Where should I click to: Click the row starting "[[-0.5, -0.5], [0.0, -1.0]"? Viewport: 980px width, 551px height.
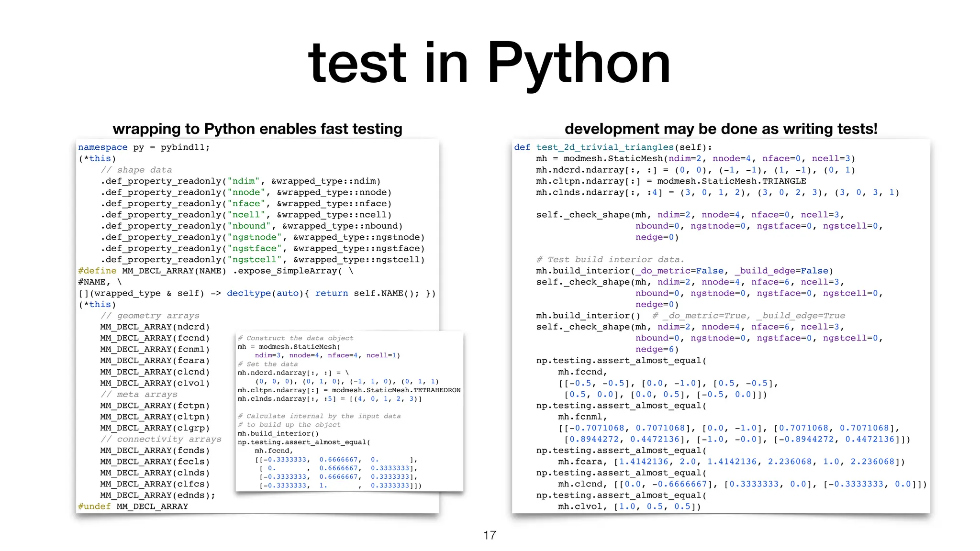tap(668, 384)
